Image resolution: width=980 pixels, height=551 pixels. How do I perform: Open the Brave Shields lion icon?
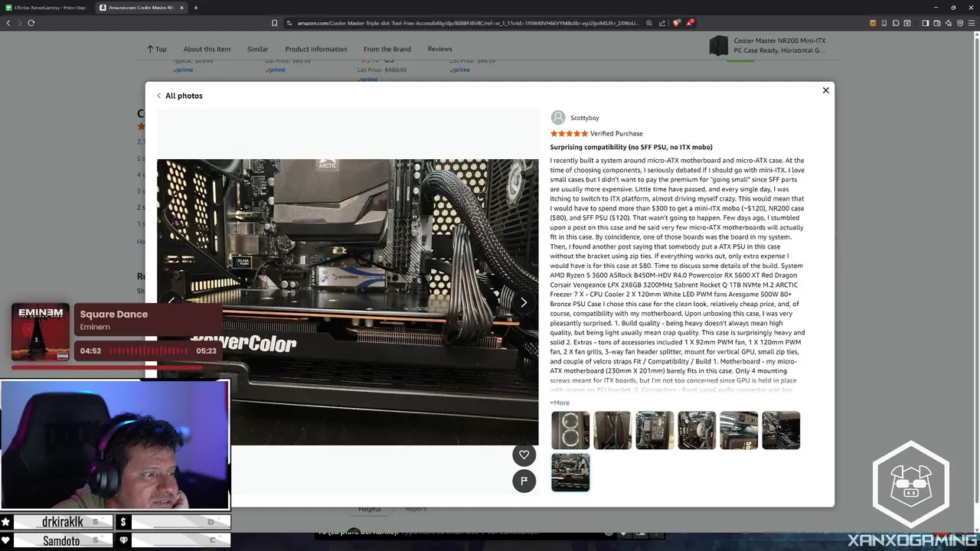point(677,23)
